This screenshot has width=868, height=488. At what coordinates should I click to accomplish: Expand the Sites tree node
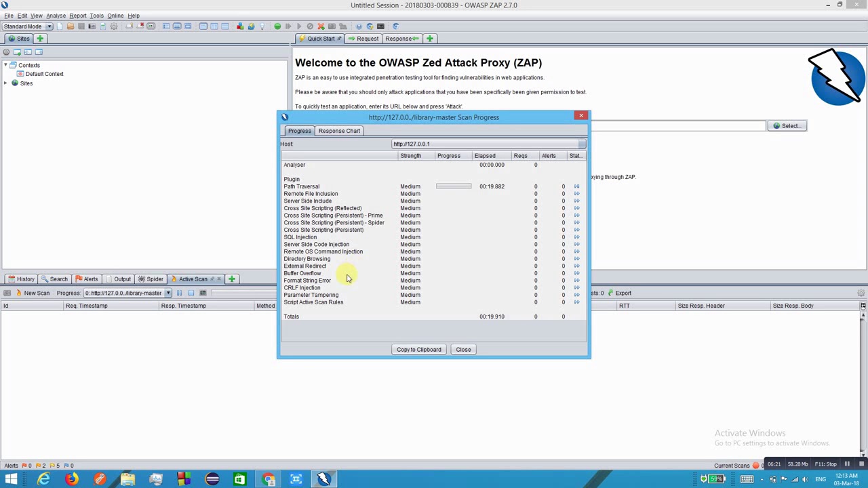tap(5, 83)
